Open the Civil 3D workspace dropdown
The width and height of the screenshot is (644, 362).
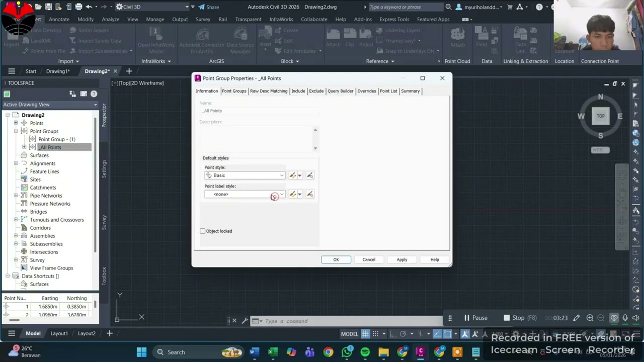pos(153,7)
